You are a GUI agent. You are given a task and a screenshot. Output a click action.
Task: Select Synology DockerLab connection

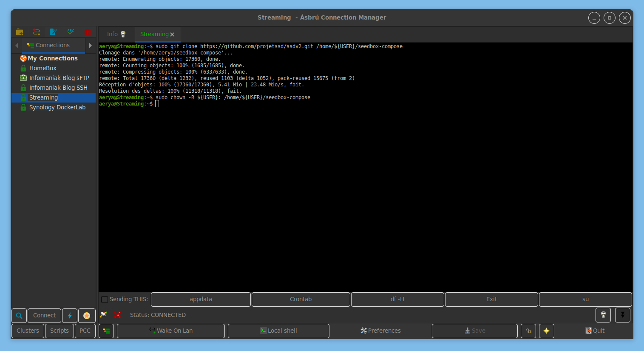57,107
